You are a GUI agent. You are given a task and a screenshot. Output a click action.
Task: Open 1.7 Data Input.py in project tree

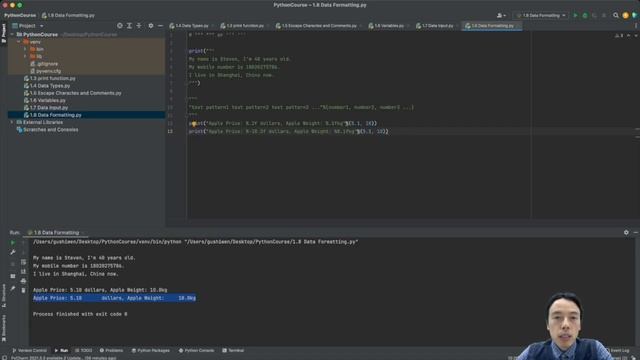[x=49, y=108]
